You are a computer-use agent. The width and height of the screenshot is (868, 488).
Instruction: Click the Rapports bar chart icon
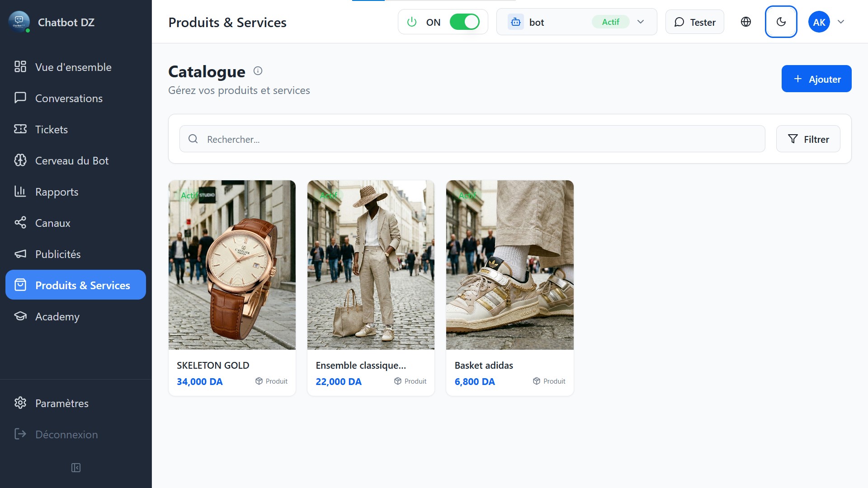coord(20,192)
